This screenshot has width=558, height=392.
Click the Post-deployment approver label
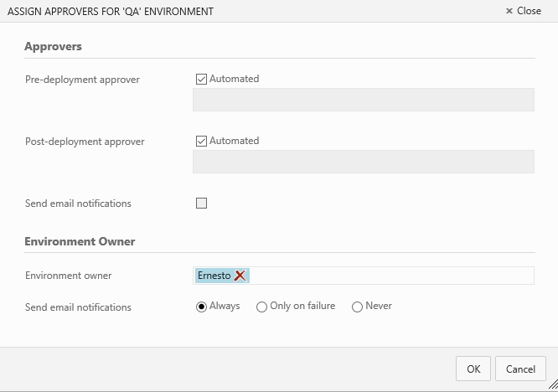pyautogui.click(x=85, y=142)
